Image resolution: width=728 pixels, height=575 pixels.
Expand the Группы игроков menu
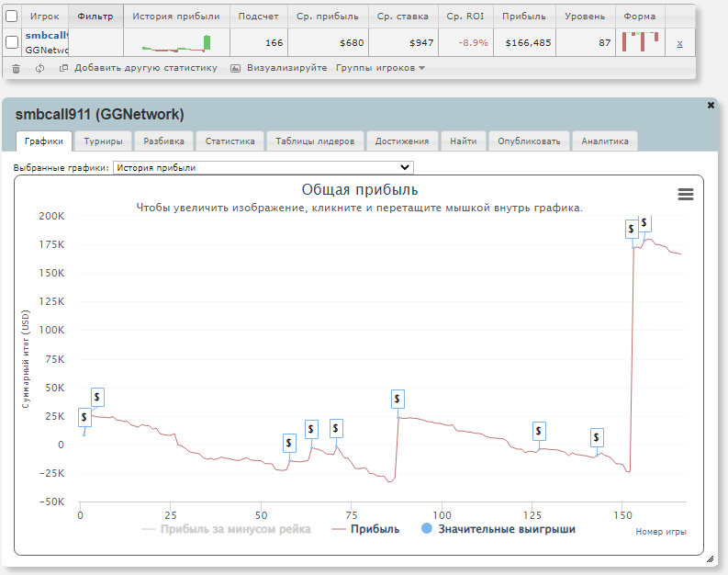[380, 68]
